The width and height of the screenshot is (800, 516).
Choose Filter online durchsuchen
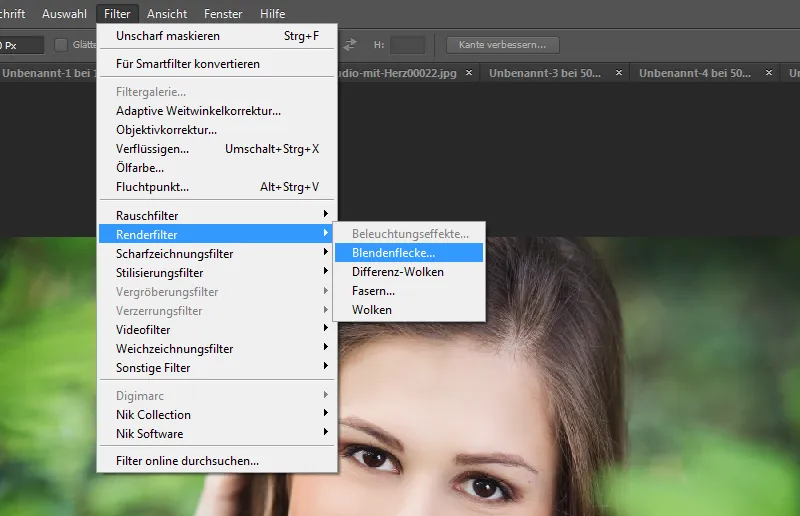pyautogui.click(x=217, y=461)
